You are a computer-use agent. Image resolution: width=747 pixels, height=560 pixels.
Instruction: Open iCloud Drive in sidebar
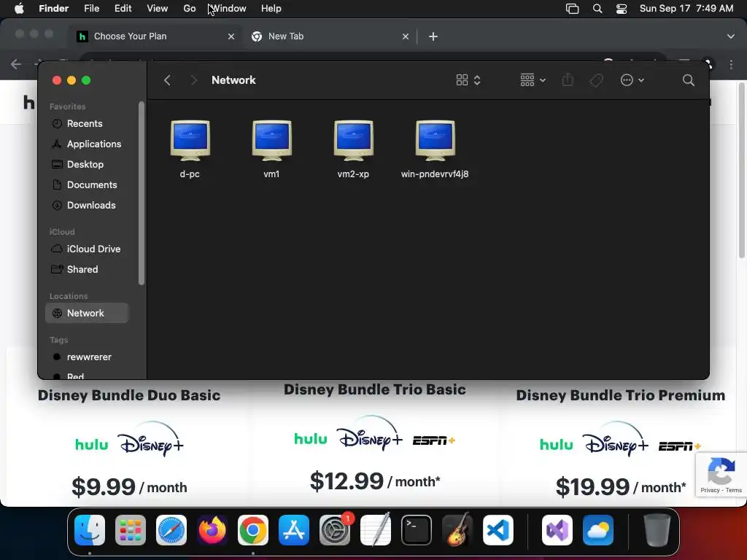click(x=86, y=249)
